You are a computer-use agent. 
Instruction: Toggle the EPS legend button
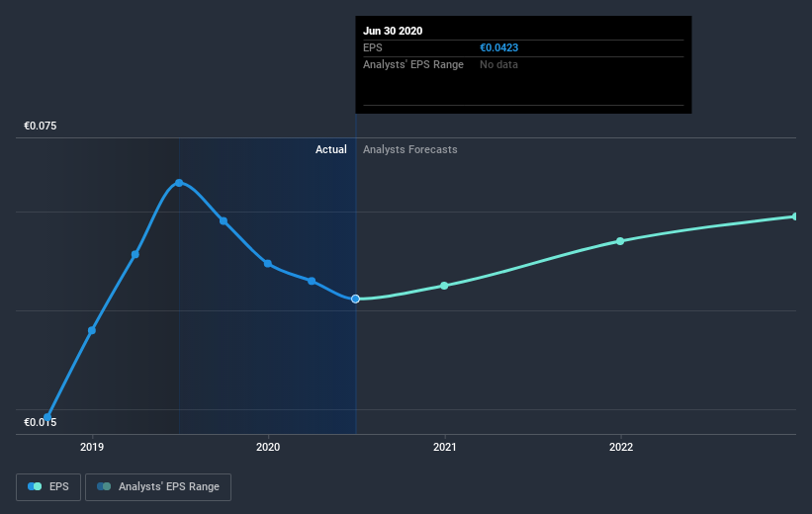tap(48, 487)
